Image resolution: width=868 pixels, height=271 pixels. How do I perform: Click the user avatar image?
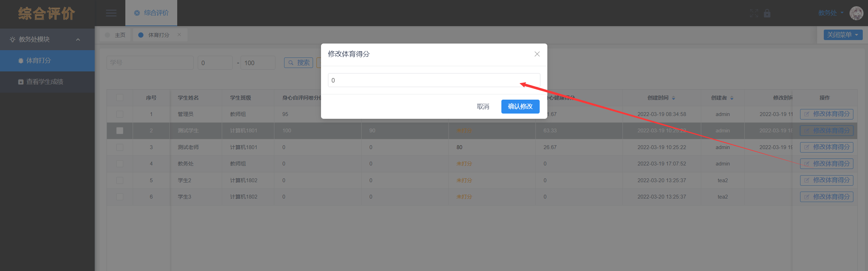point(857,13)
